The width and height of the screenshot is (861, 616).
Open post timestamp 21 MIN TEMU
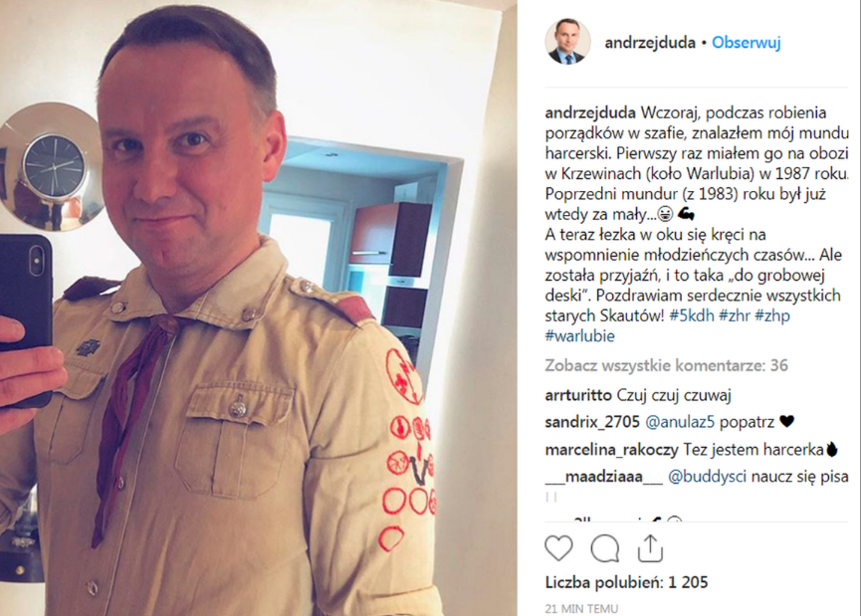pos(581,608)
